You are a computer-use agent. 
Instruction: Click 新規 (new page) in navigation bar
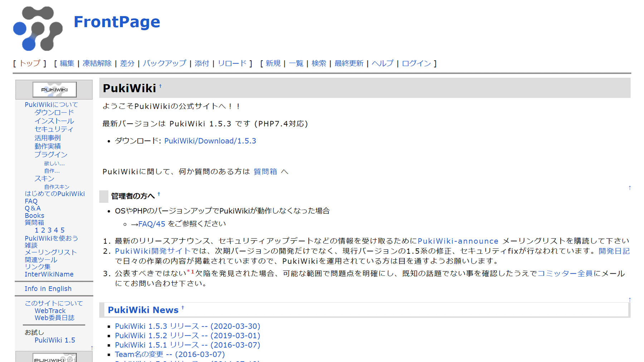(x=273, y=63)
